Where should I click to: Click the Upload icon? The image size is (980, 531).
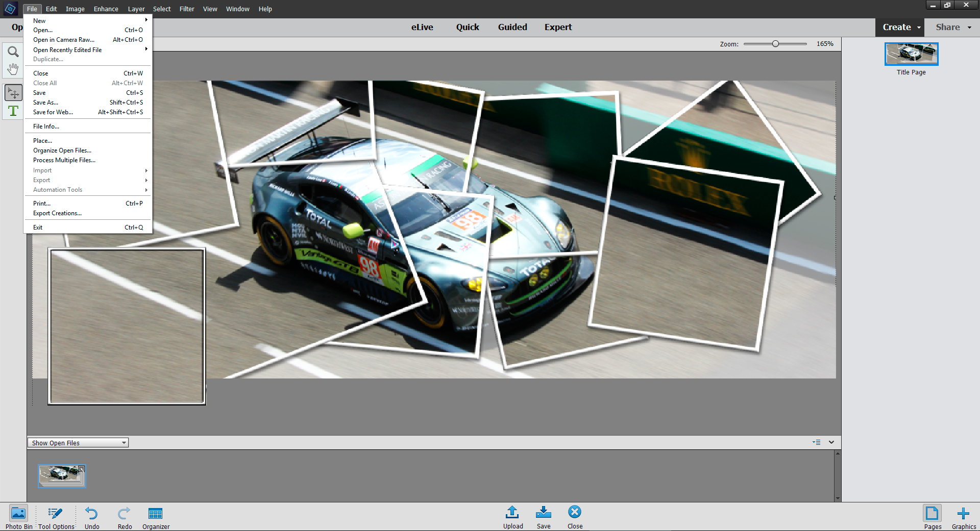512,512
